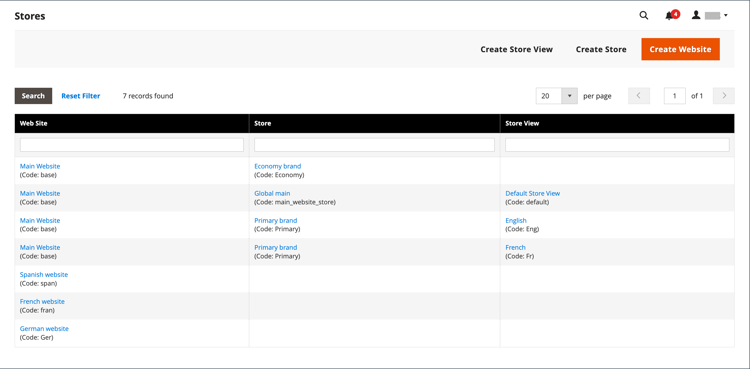Open Main Website in French view row
Image resolution: width=750 pixels, height=369 pixels.
40,247
